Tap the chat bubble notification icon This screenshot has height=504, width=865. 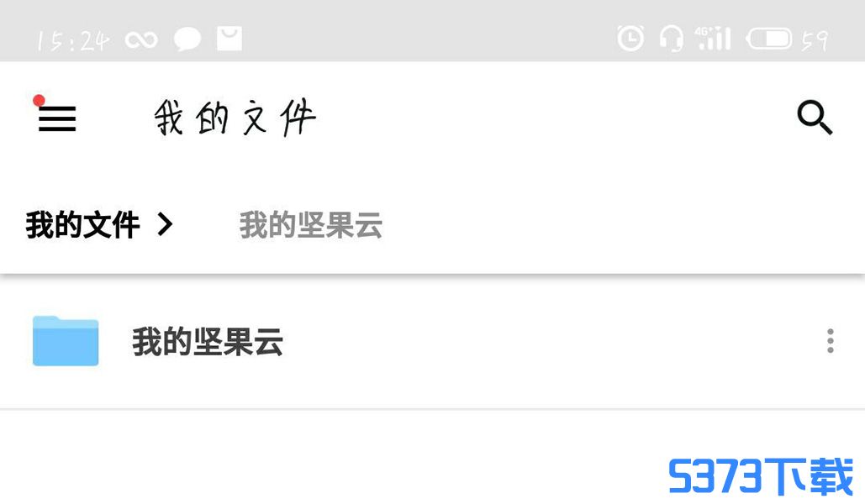[x=187, y=39]
